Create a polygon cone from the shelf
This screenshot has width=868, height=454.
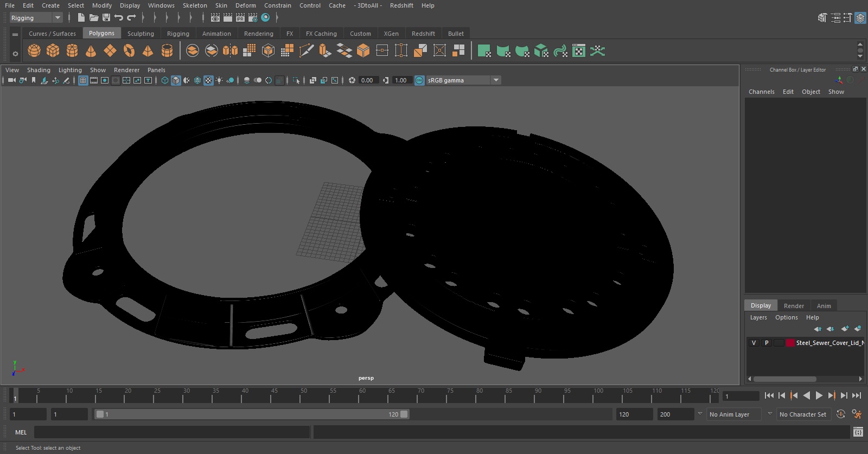click(x=91, y=51)
